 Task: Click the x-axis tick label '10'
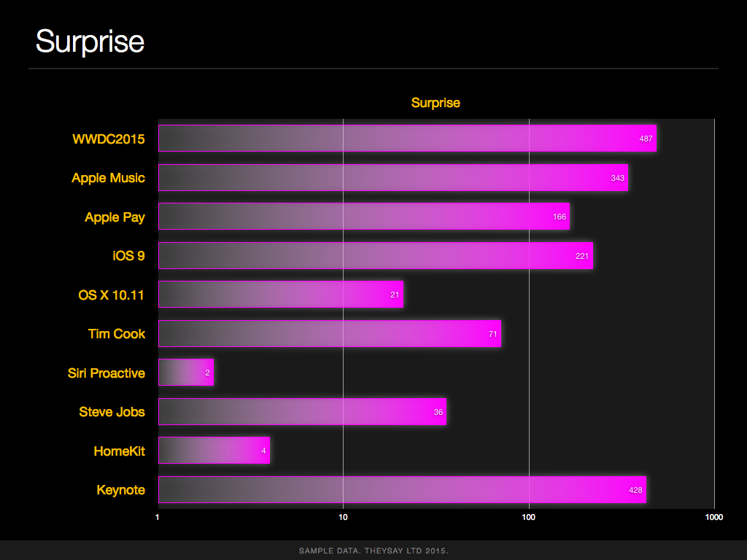[343, 518]
